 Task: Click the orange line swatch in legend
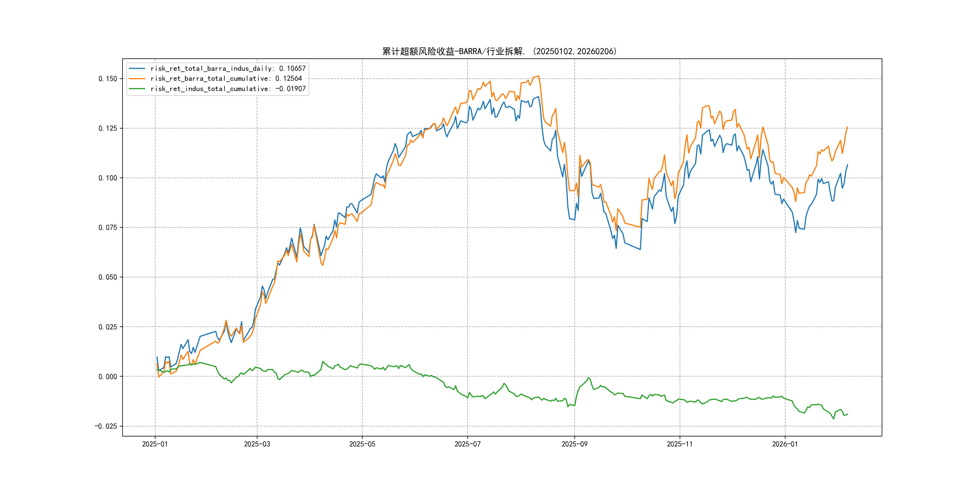click(137, 78)
